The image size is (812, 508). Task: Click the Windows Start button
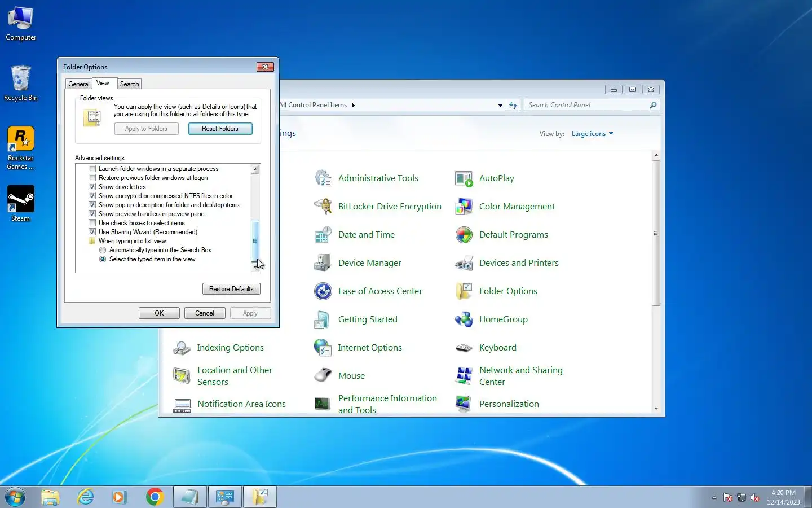pos(15,497)
